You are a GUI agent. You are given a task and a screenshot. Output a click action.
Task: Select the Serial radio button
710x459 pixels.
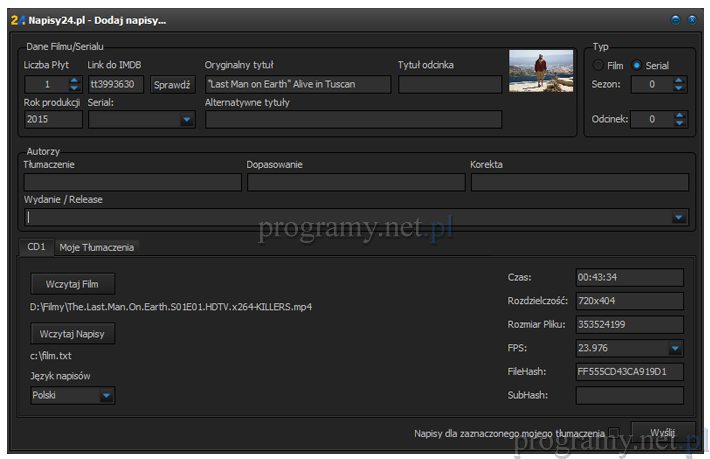(637, 65)
